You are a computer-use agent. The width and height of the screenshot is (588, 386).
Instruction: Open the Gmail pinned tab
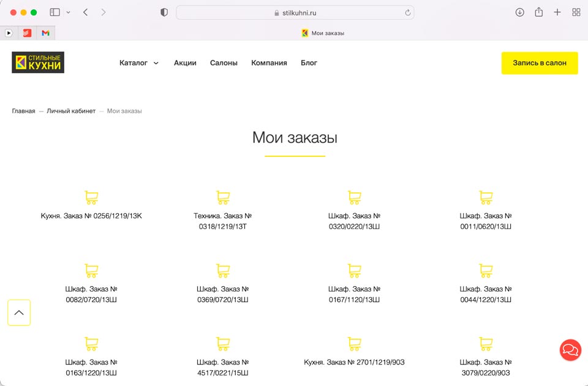[x=45, y=33]
